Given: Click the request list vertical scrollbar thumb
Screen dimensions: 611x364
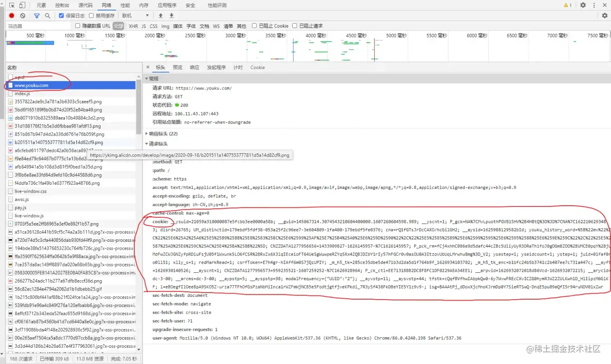Looking at the screenshot, I should pyautogui.click(x=139, y=107).
